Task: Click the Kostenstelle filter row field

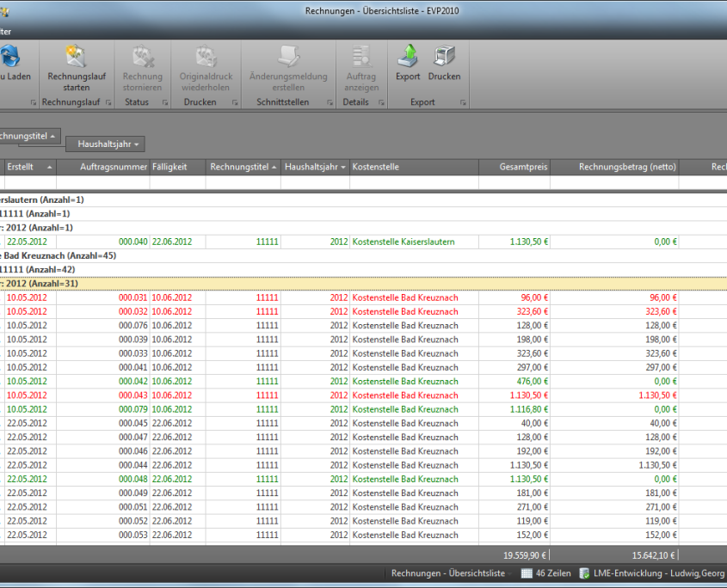Action: [x=414, y=182]
